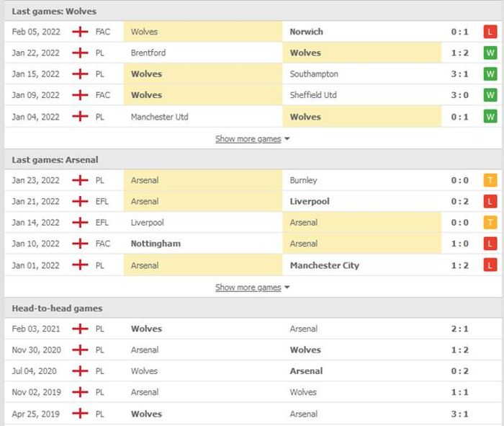Open the Show more games link under Wolves
This screenshot has width=504, height=426.
pos(248,139)
